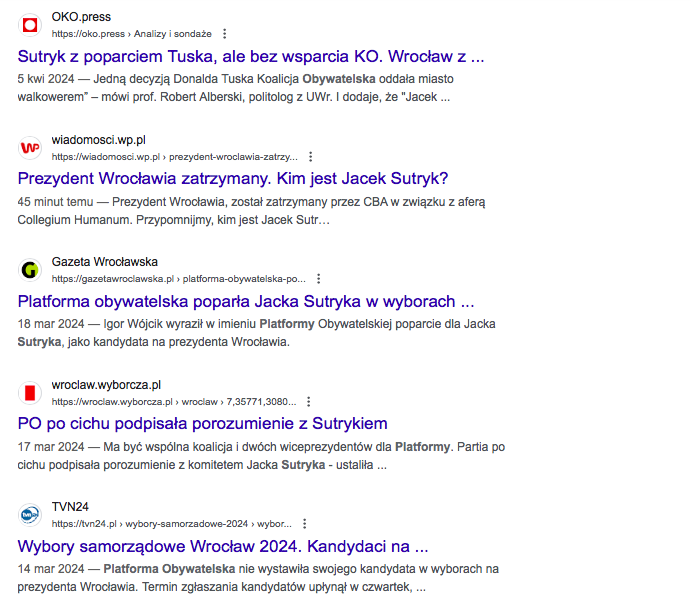
Task: Click the OKO.press site favicon
Action: coord(30,25)
